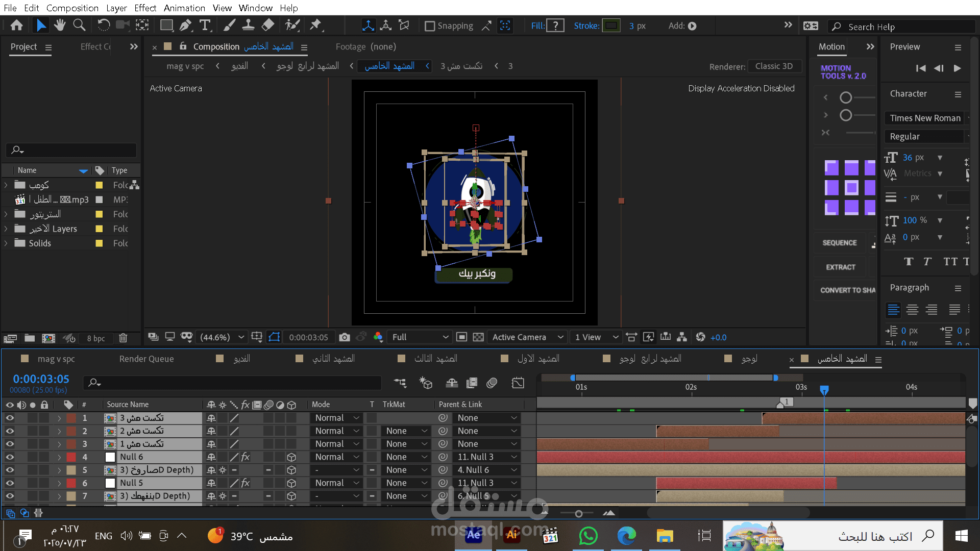980x551 pixels.
Task: Click the EXTRACT button
Action: pos(841,267)
